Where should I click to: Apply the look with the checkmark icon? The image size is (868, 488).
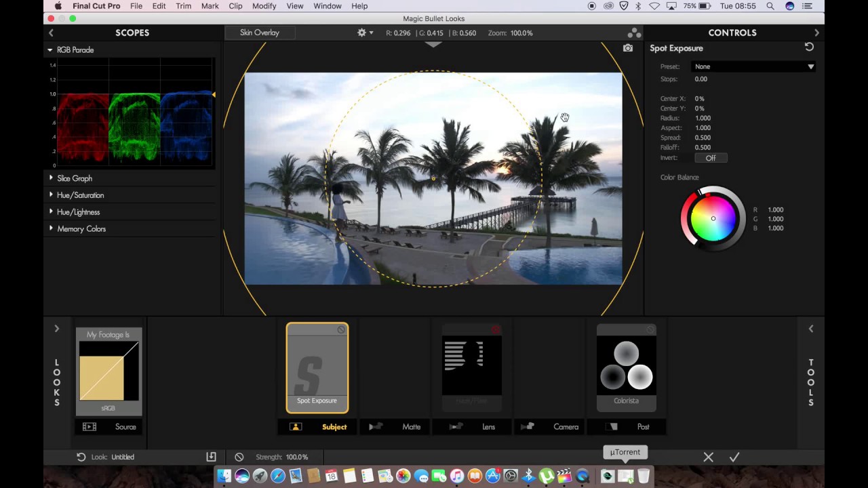[x=734, y=457]
